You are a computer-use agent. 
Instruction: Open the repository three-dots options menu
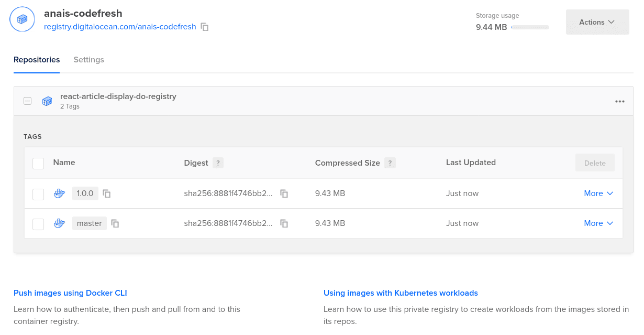[620, 101]
